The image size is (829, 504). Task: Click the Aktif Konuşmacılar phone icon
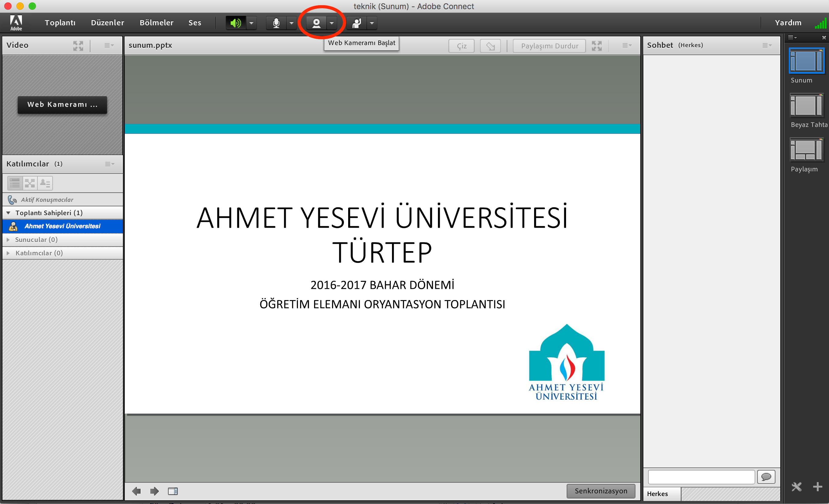click(x=12, y=200)
